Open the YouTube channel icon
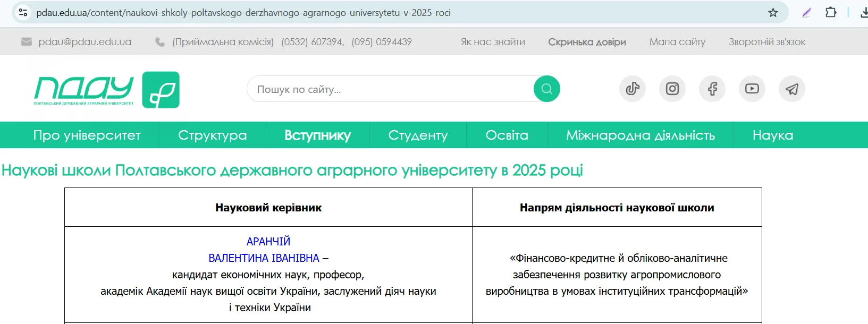 (x=752, y=89)
